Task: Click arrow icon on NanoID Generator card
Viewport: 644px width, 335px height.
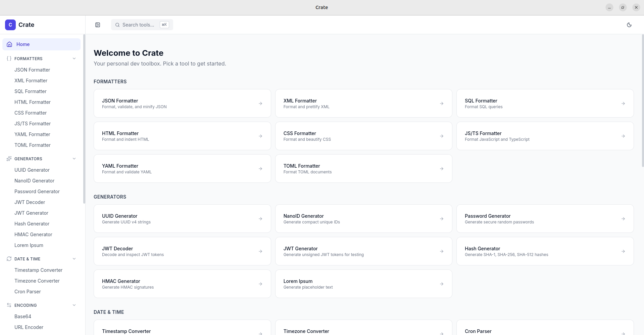Action: click(x=442, y=219)
